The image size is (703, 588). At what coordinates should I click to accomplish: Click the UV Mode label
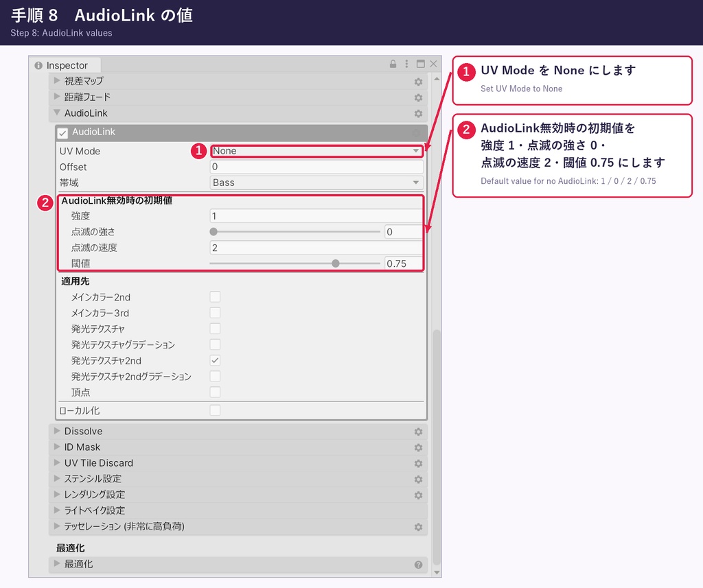(80, 151)
